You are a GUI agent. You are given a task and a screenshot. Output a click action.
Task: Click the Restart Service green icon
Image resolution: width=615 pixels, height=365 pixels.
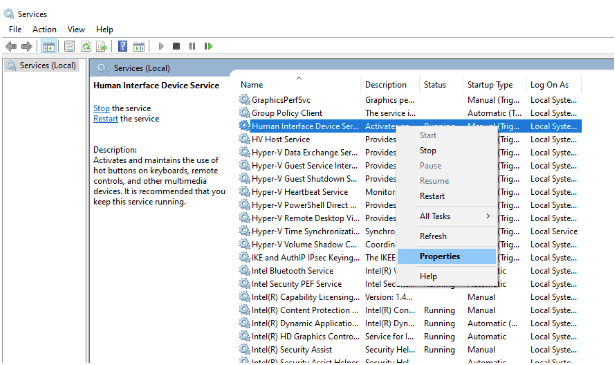(208, 46)
